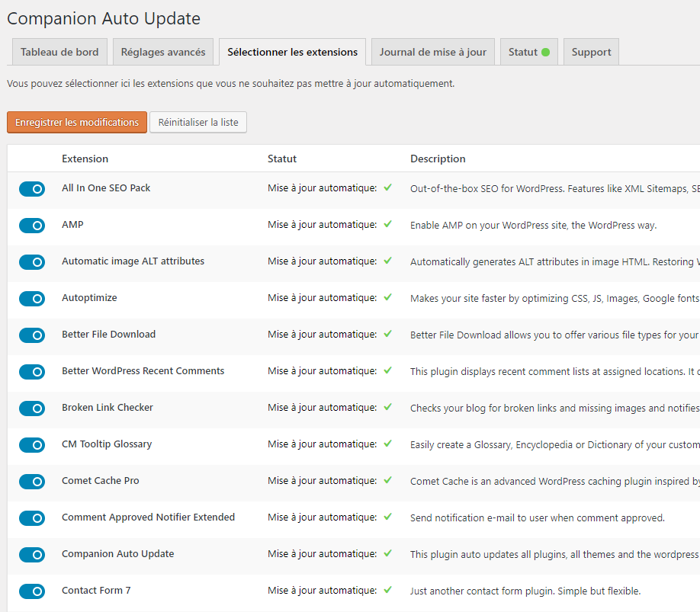Click the Better File Download name
The image size is (700, 612).
coord(108,334)
